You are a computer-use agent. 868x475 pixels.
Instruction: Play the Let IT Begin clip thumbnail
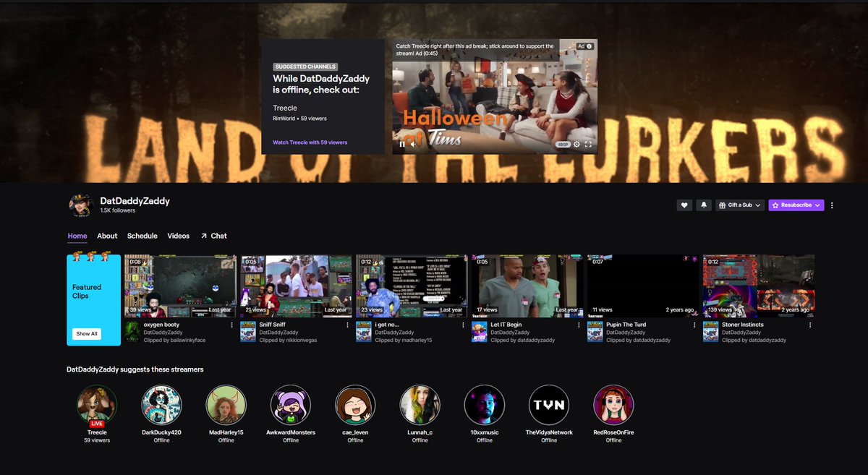[527, 286]
